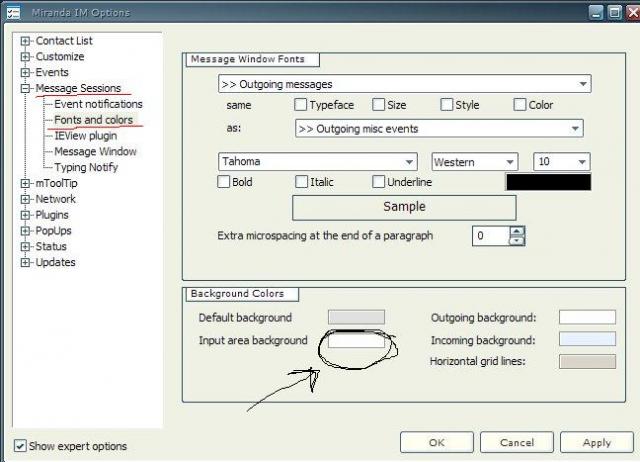Increase the microspacing spinner value

(x=517, y=231)
